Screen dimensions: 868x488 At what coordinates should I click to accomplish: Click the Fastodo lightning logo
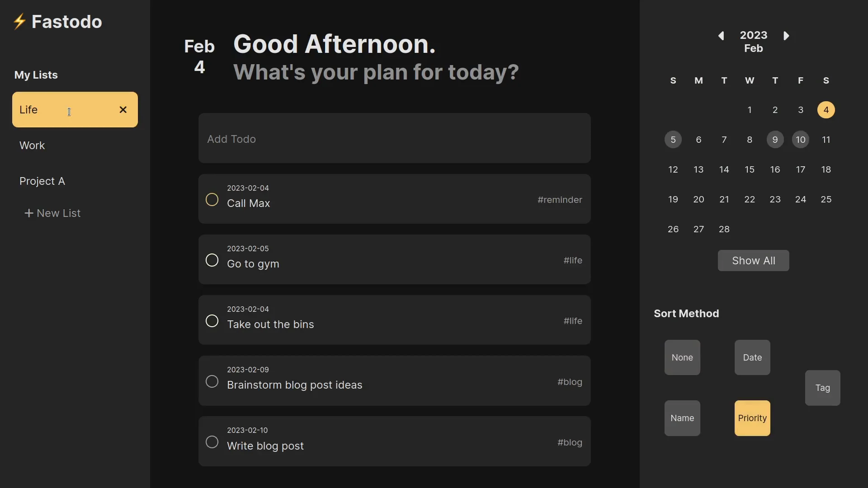click(20, 21)
